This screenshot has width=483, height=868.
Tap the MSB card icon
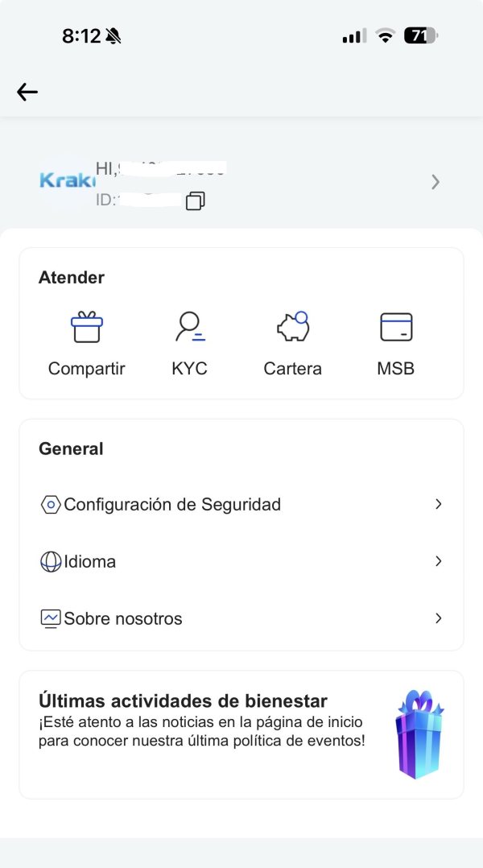click(396, 327)
